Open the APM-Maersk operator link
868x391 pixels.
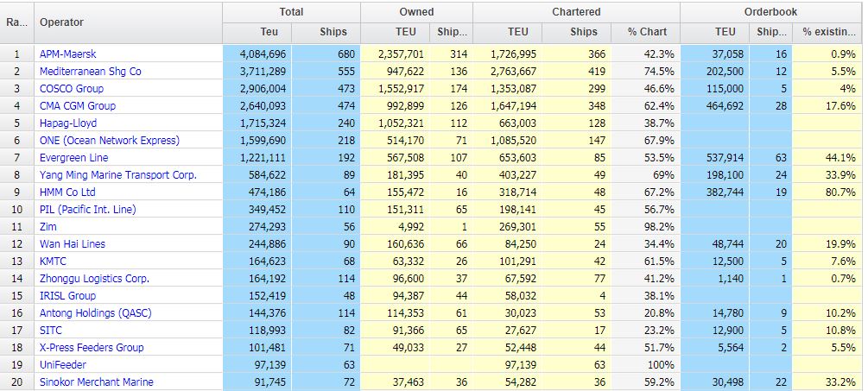[67, 54]
